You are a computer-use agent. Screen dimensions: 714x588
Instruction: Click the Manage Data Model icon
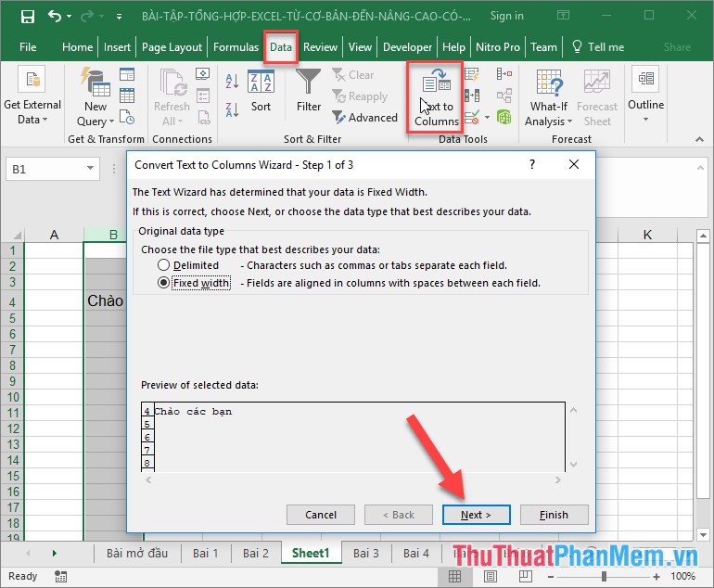click(504, 117)
